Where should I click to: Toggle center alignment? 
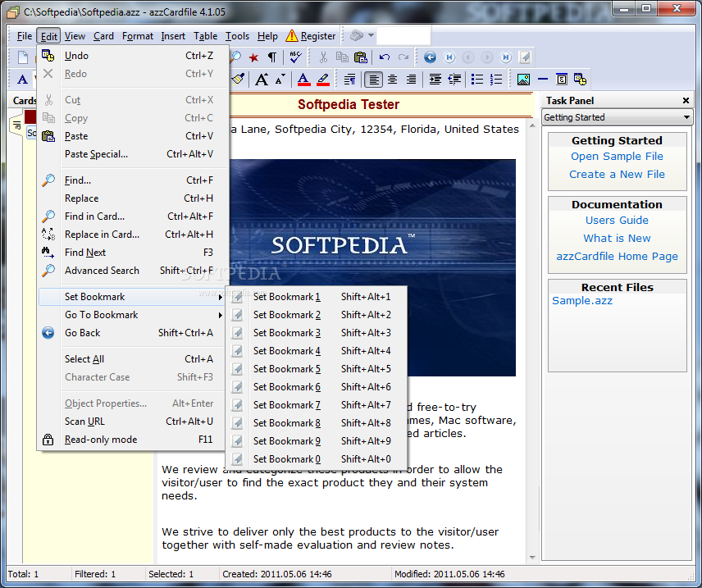click(392, 80)
